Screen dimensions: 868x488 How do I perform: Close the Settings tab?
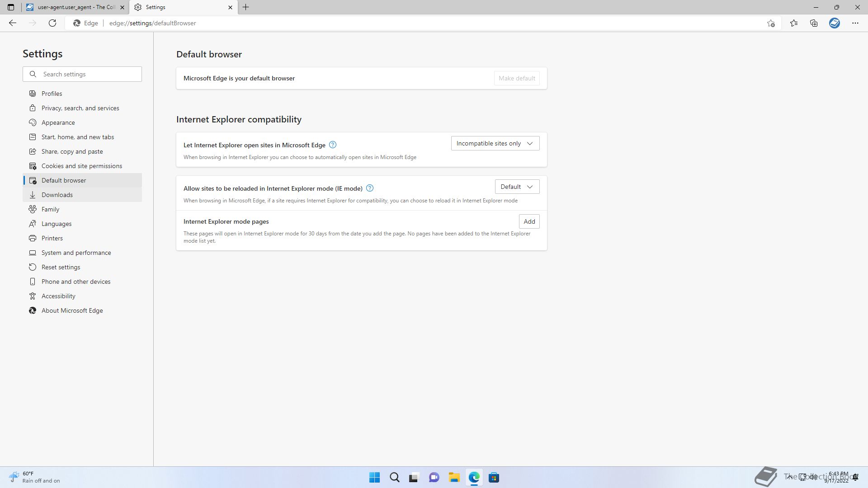tap(230, 7)
